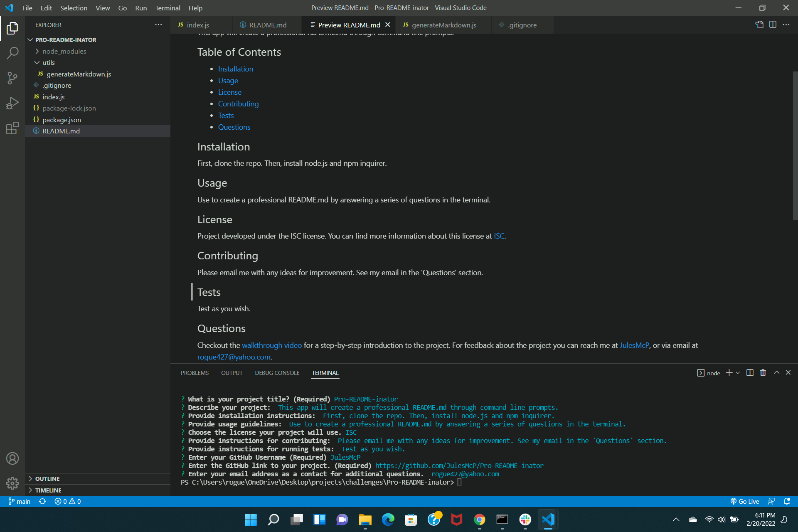Screen dimensions: 798x532
Task: Open the terminal launch profile dropdown
Action: point(738,372)
